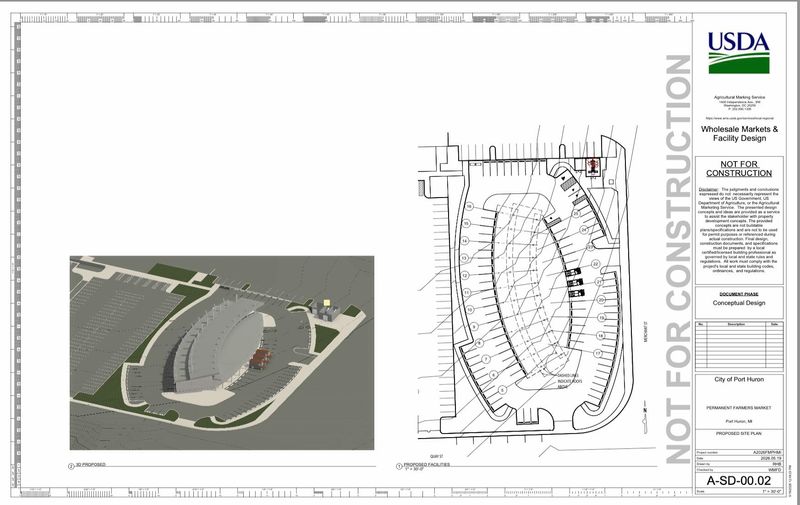Click the Agricultural Marketing Service text

point(739,97)
